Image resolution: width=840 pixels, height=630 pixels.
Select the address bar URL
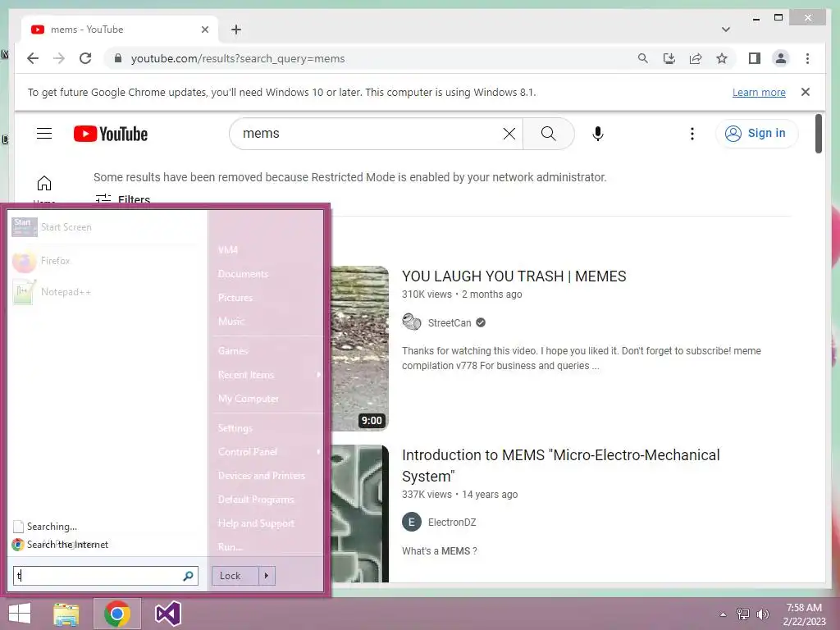pyautogui.click(x=238, y=58)
